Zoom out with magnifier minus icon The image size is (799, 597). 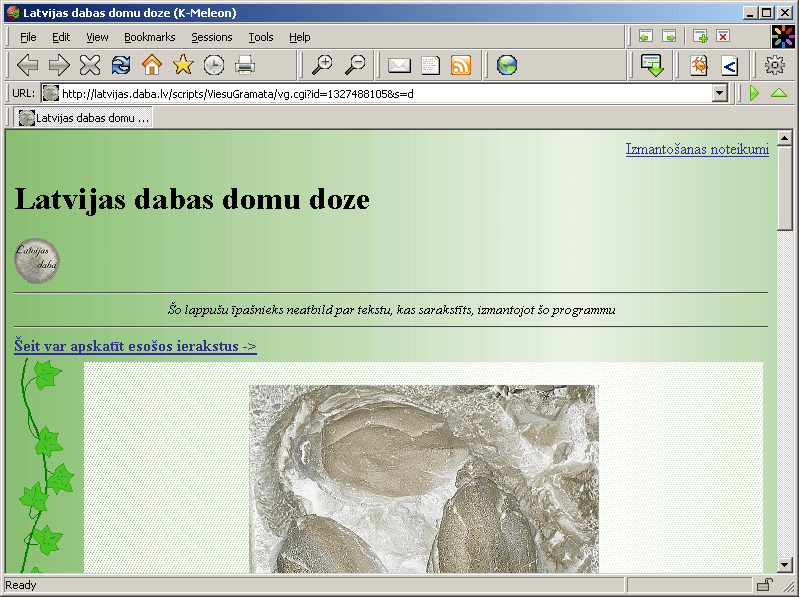(355, 65)
